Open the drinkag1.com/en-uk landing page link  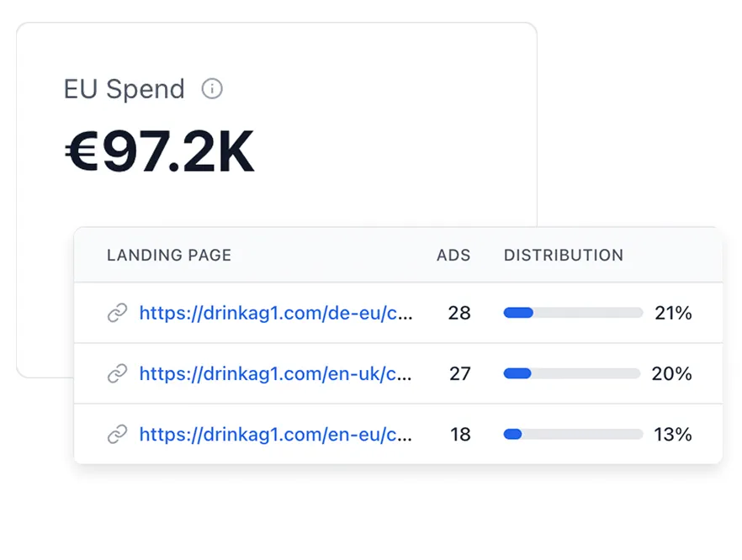pos(275,374)
